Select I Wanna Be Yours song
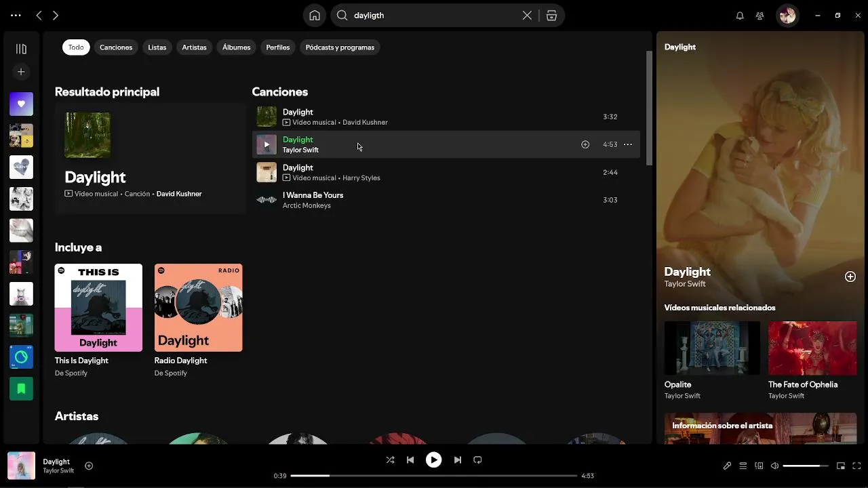Viewport: 868px width, 488px height. point(446,200)
